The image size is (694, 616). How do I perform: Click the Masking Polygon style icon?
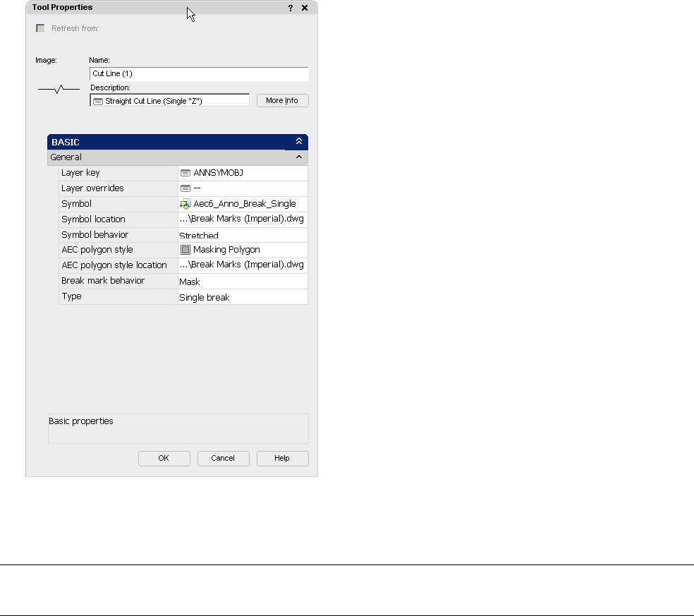point(185,250)
